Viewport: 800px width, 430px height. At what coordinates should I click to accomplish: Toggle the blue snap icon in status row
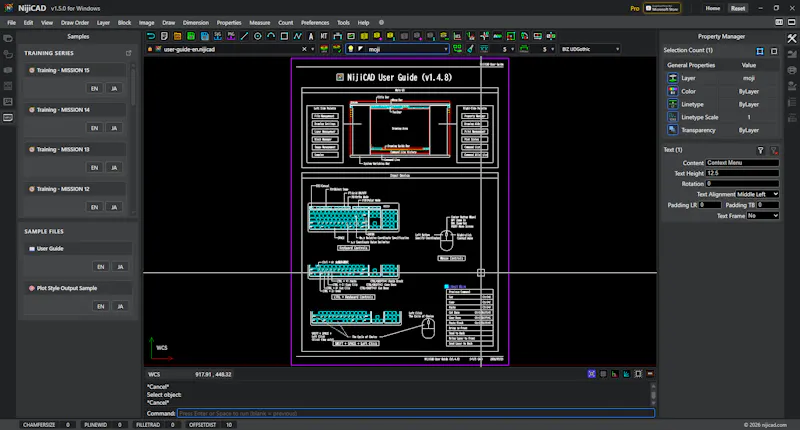(x=591, y=374)
